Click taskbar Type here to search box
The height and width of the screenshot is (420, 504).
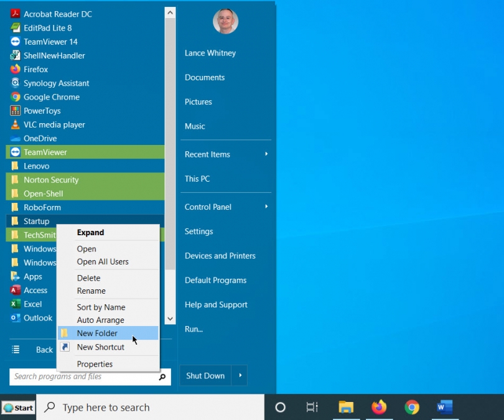150,408
